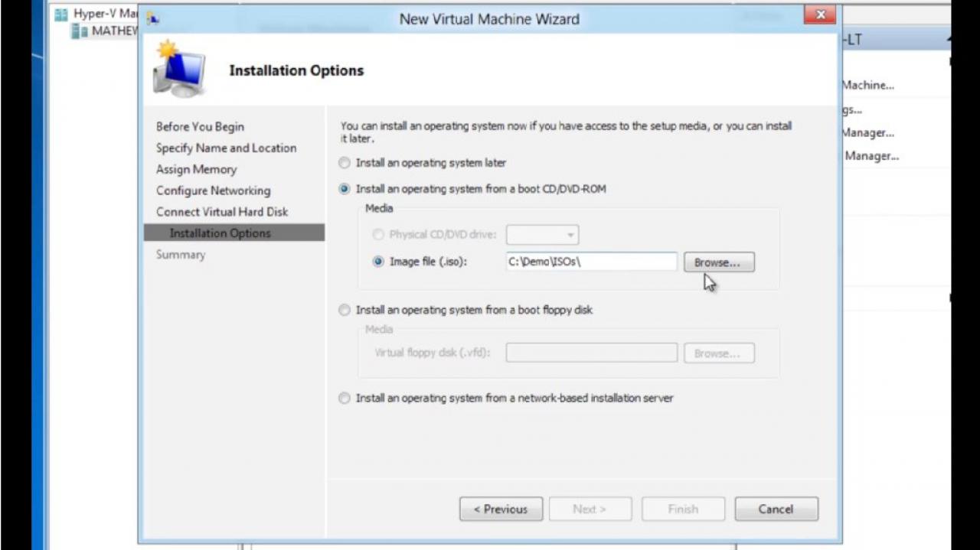Click the wizard title bar icon
Screen dimensions: 980x550
point(153,18)
